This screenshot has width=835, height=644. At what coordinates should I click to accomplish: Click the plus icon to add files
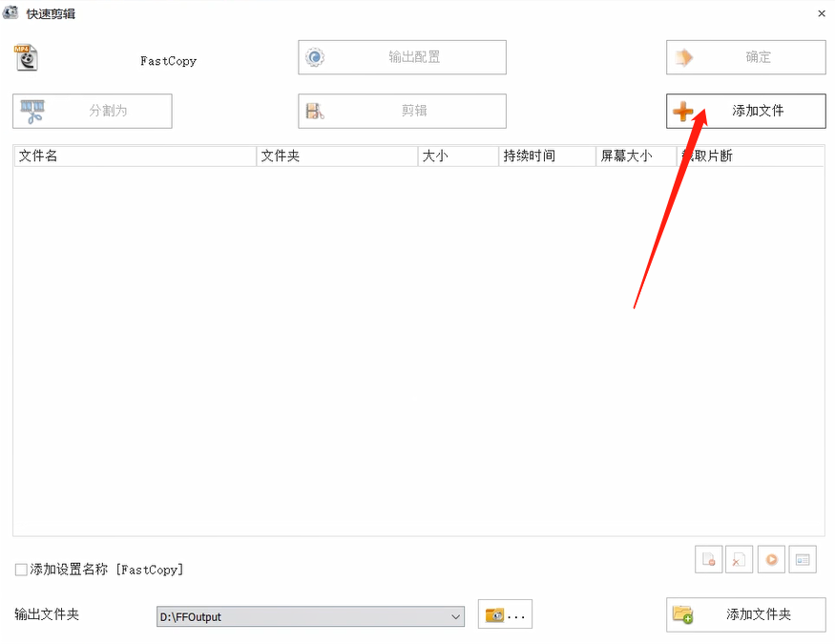pyautogui.click(x=683, y=111)
